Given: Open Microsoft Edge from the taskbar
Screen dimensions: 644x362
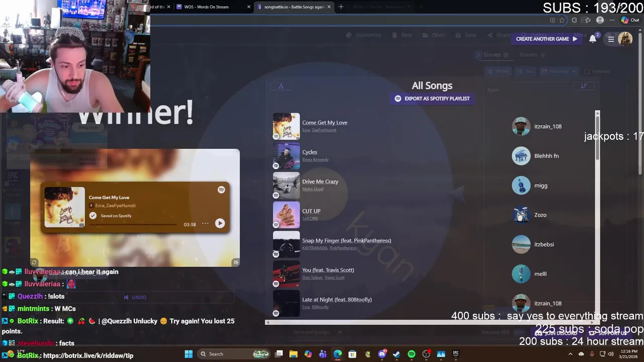Looking at the screenshot, I should coord(338,354).
